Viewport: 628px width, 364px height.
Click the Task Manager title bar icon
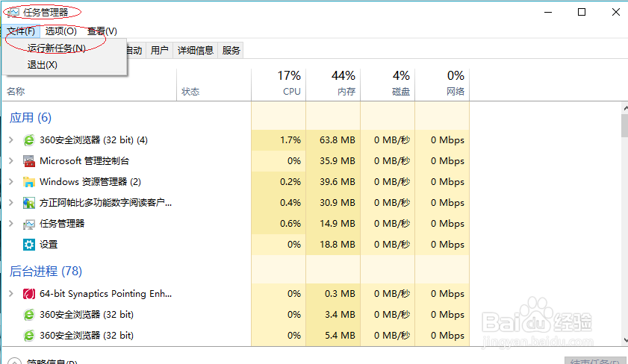(13, 13)
